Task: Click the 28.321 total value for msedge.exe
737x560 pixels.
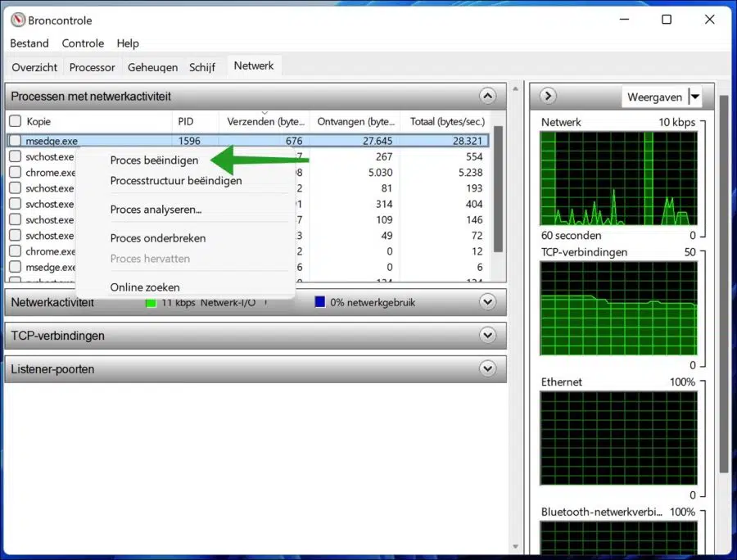Action: click(468, 141)
